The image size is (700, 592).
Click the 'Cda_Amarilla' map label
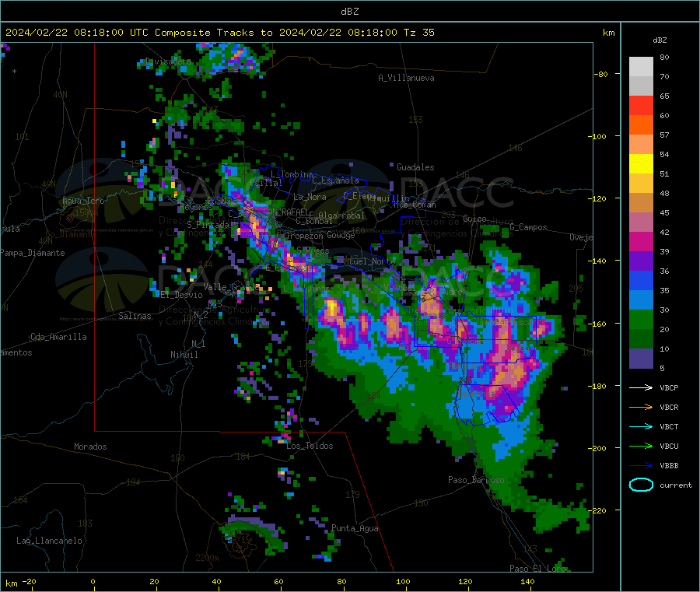tap(58, 337)
